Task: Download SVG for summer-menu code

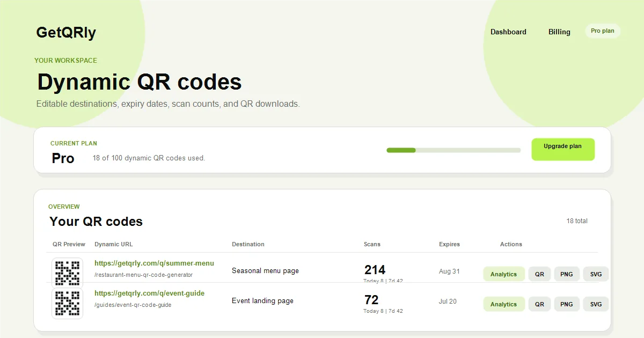Action: coord(596,274)
